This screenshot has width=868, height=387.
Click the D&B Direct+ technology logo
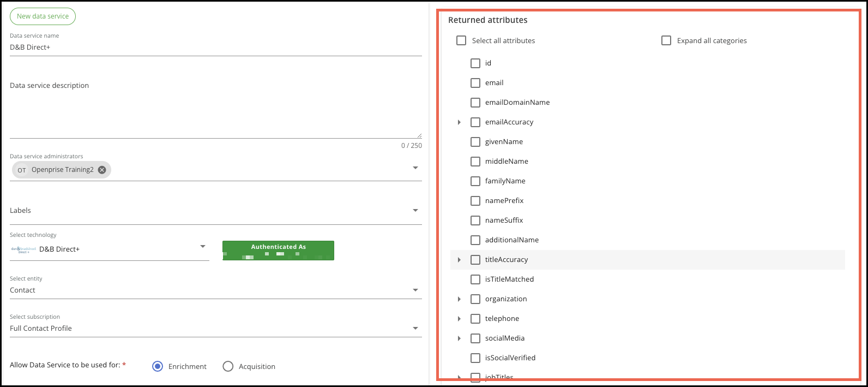23,249
